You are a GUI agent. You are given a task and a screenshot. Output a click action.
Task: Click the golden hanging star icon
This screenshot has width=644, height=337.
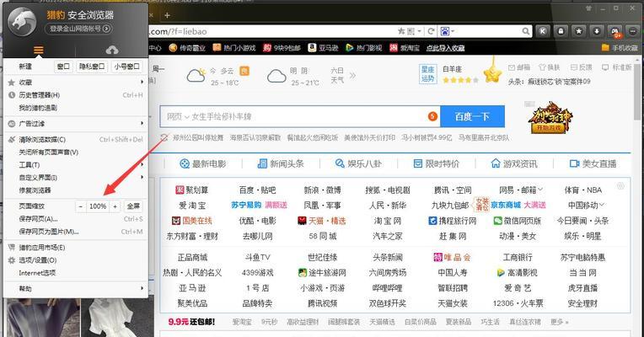coord(492,74)
